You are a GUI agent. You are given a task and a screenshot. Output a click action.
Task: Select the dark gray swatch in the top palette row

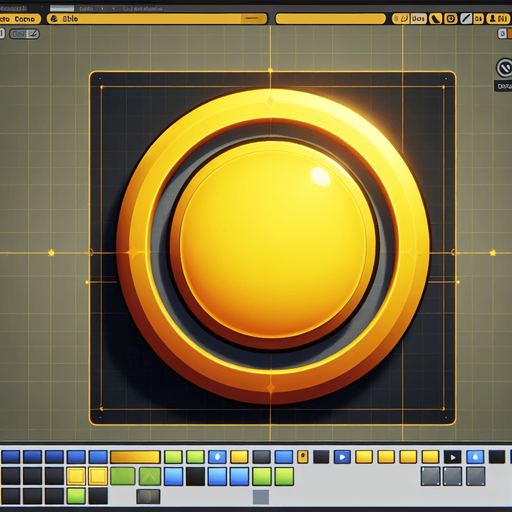262,457
